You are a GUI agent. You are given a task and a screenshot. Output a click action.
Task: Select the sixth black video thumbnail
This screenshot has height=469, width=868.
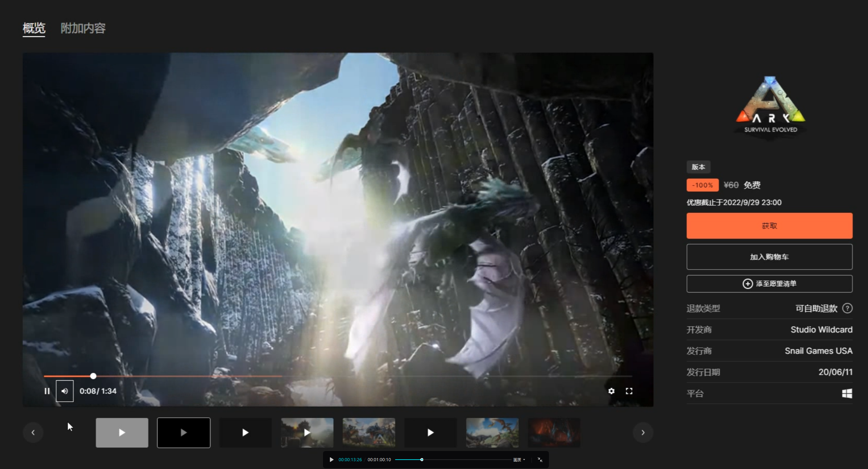[430, 432]
